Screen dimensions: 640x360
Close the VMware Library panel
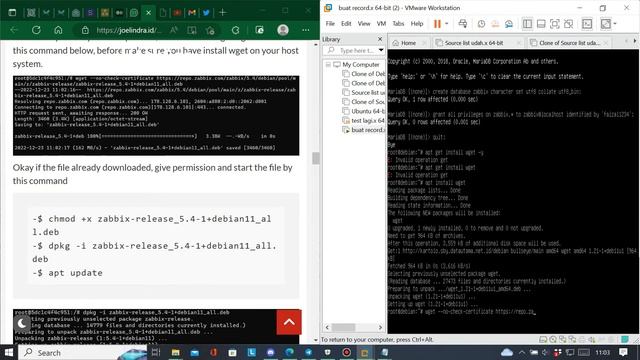[380, 39]
